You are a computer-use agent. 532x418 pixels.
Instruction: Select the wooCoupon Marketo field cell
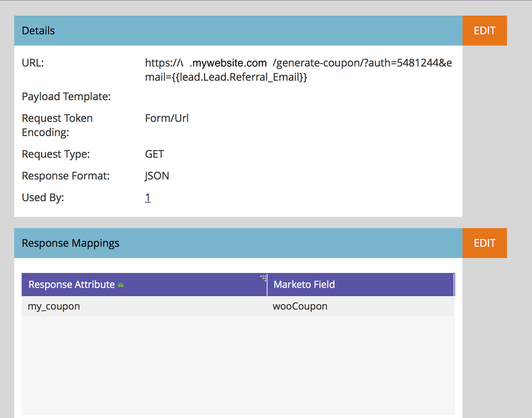coord(361,306)
